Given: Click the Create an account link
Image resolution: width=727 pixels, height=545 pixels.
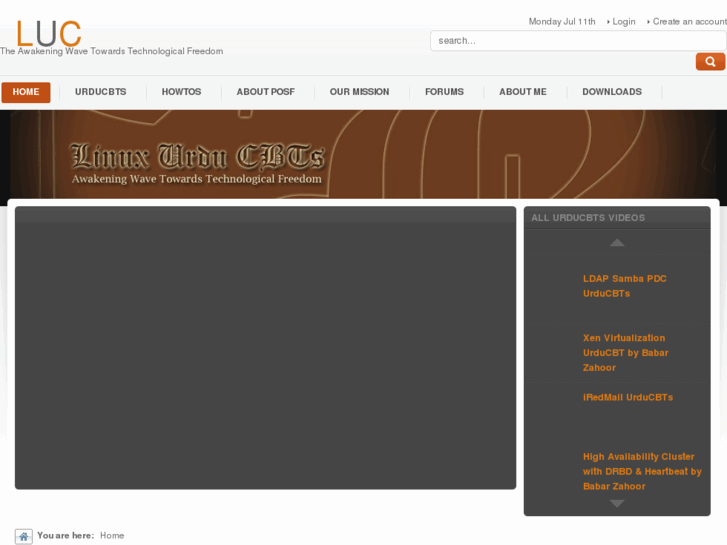Looking at the screenshot, I should [x=689, y=22].
